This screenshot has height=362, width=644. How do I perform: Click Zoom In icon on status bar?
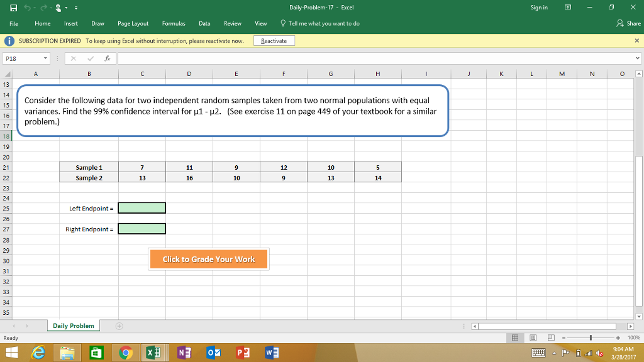(x=619, y=337)
